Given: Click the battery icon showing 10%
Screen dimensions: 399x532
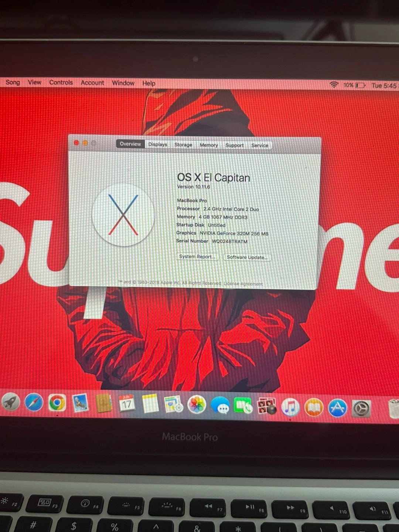Looking at the screenshot, I should [x=360, y=85].
